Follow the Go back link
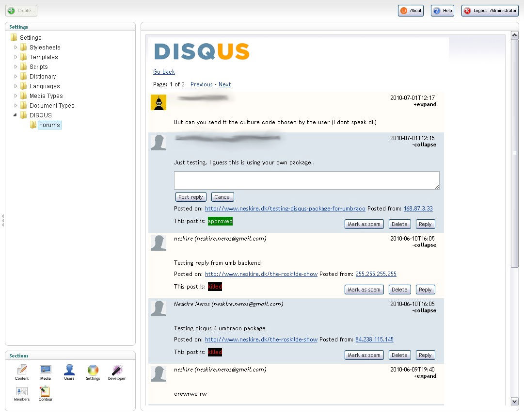Image resolution: width=524 pixels, height=420 pixels. pos(164,72)
